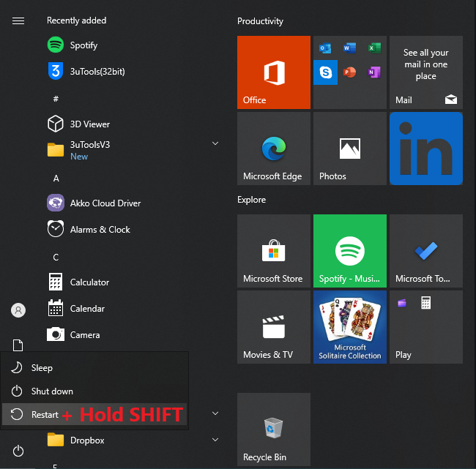Open the 3D Viewer app

point(89,124)
